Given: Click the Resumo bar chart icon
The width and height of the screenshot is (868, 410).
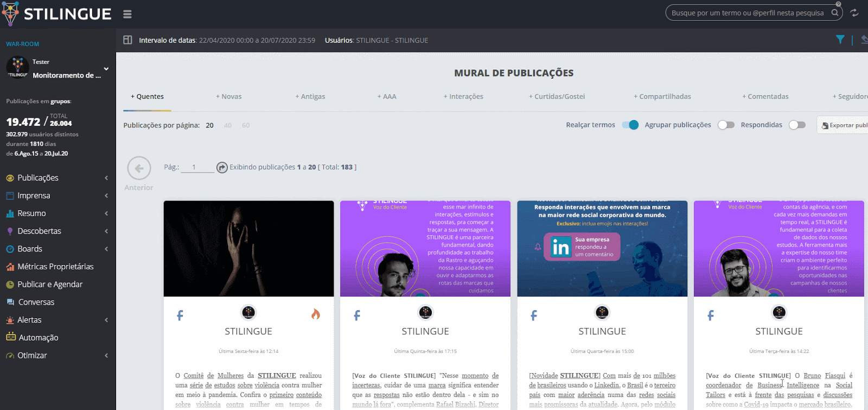Looking at the screenshot, I should coord(10,213).
